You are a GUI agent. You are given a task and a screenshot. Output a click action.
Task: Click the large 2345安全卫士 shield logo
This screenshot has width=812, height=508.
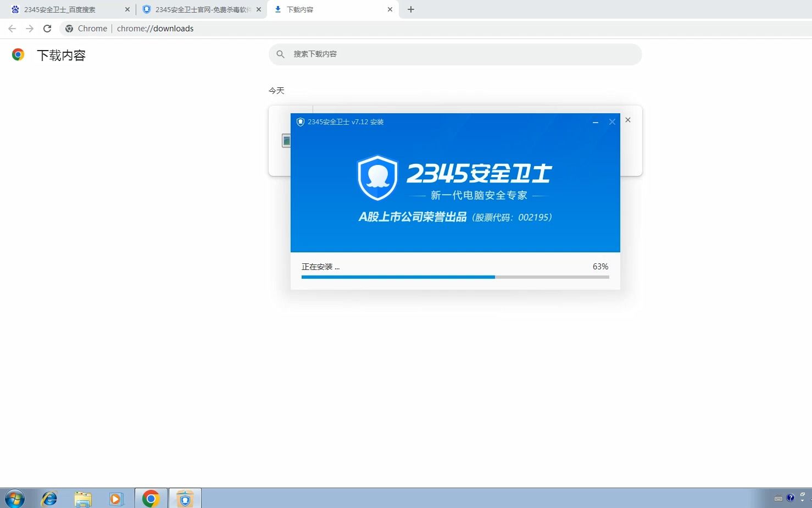[x=377, y=178]
